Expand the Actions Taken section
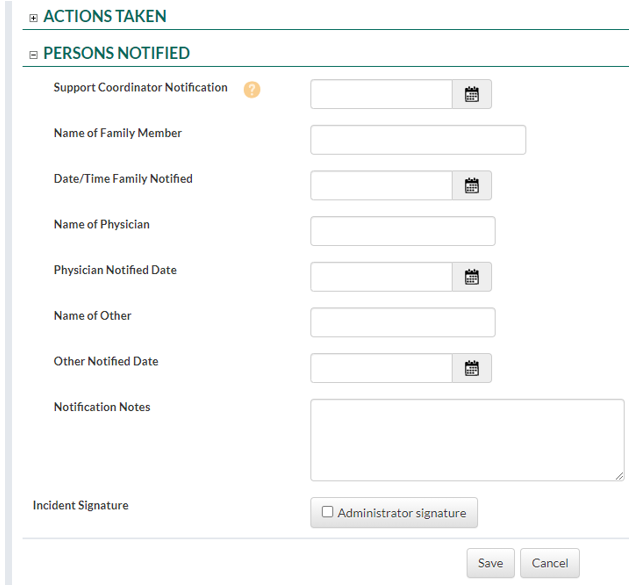This screenshot has height=585, width=638. pos(34,18)
